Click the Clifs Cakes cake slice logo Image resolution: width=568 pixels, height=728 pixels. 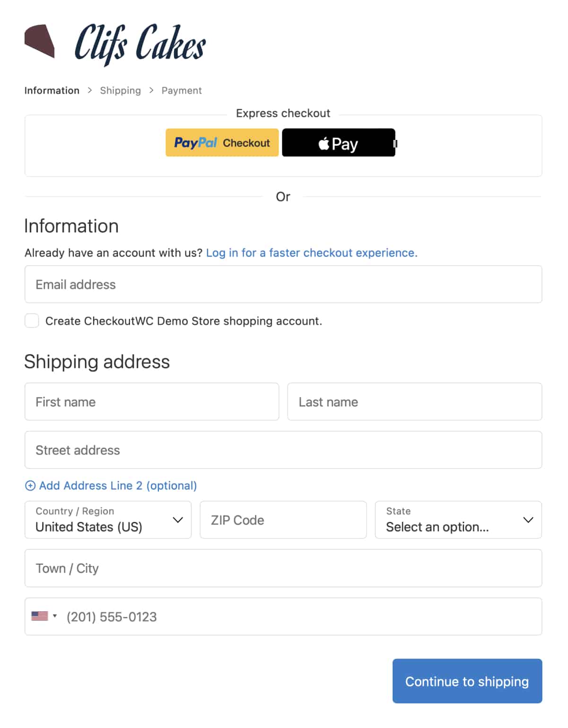point(40,41)
